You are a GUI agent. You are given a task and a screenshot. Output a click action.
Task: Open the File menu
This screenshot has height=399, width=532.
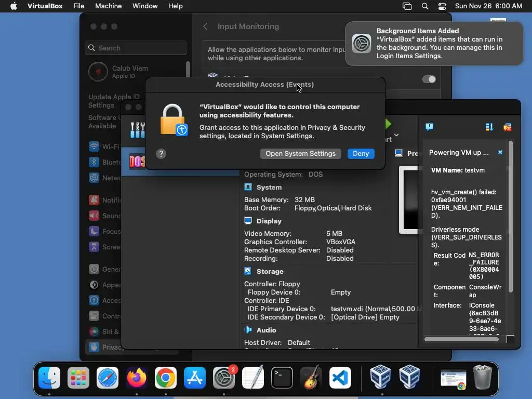(79, 6)
